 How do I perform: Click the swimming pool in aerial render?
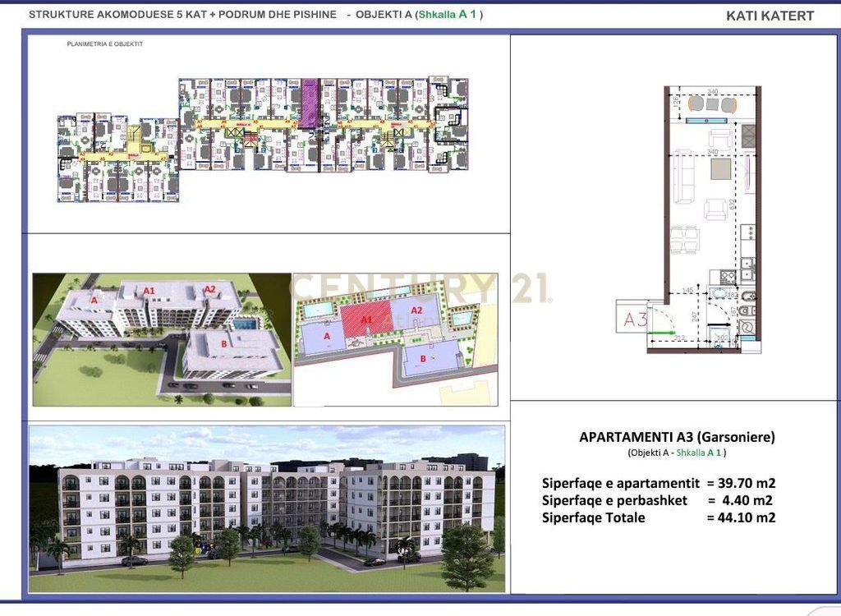tap(243, 325)
